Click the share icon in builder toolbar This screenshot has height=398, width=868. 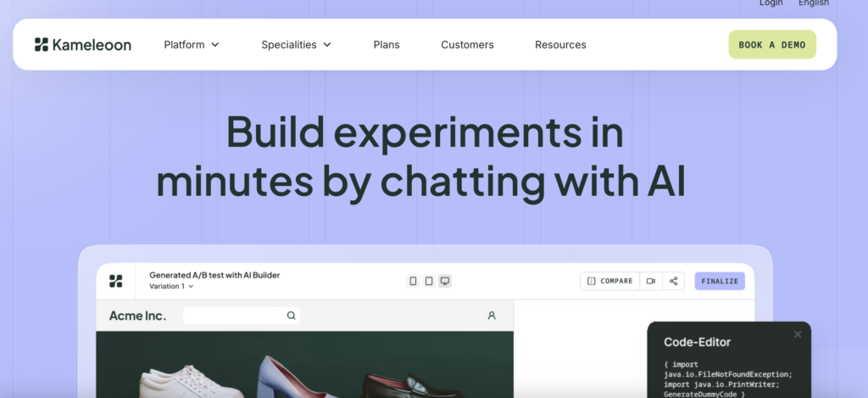(x=673, y=281)
